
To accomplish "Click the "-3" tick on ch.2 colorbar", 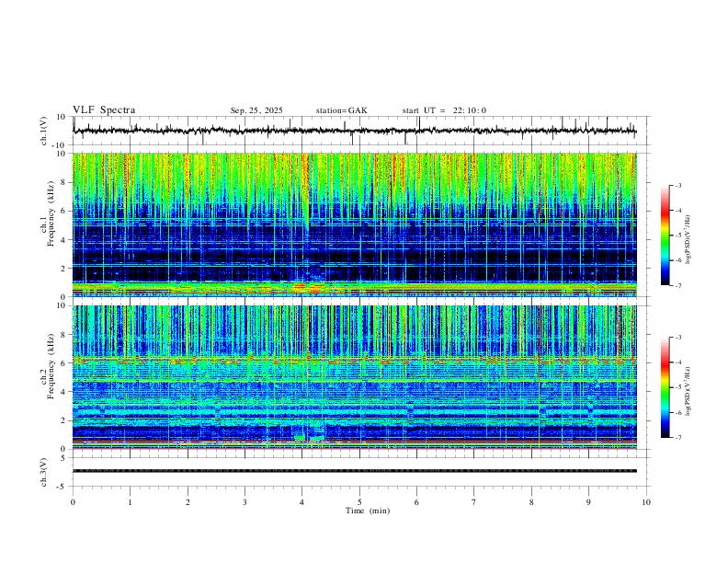I will pos(677,338).
